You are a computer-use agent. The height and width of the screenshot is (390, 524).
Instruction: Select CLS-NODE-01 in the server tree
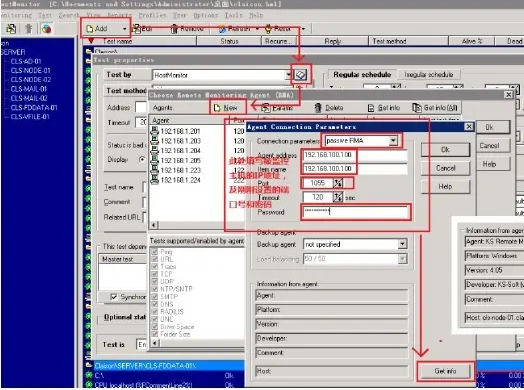pos(30,71)
